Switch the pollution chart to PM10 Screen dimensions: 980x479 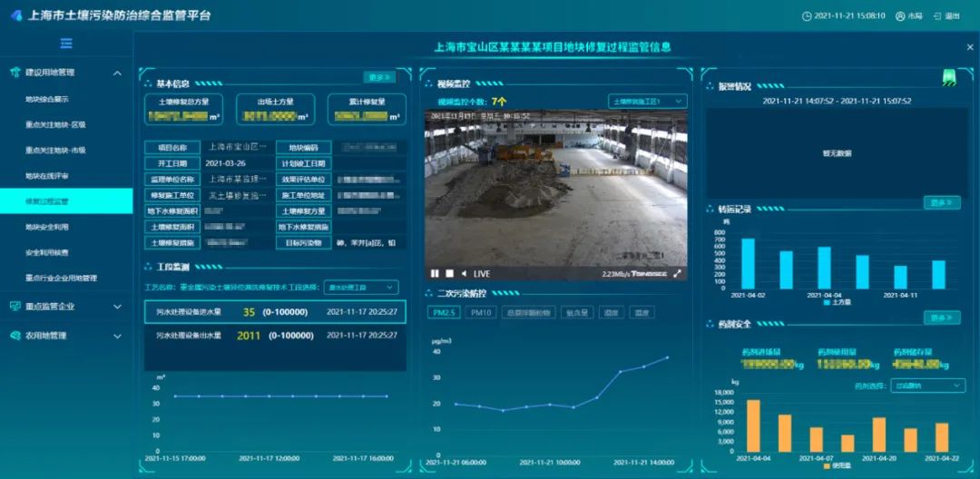tap(480, 312)
